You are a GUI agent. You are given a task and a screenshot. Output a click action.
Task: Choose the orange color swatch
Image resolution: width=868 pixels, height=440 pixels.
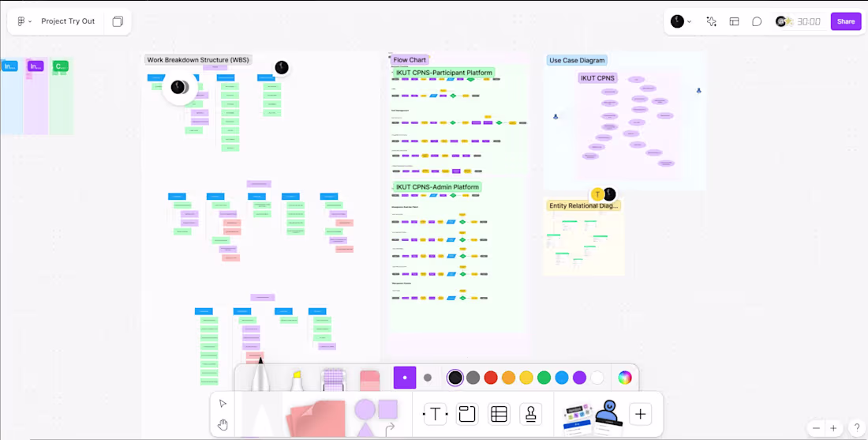pos(508,378)
